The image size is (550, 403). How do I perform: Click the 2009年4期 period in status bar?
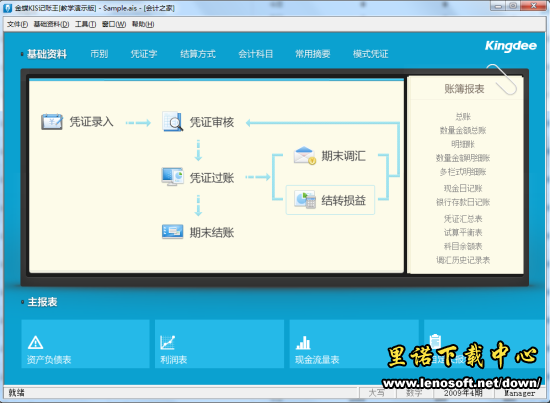[463, 393]
